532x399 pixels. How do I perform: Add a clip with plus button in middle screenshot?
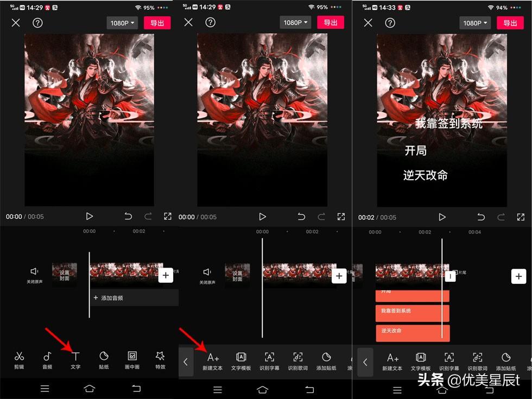click(339, 276)
